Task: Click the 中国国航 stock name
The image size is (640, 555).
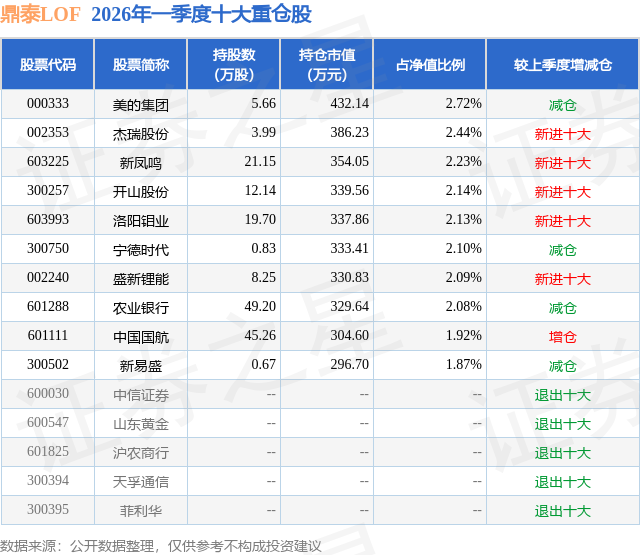Action: point(141,337)
